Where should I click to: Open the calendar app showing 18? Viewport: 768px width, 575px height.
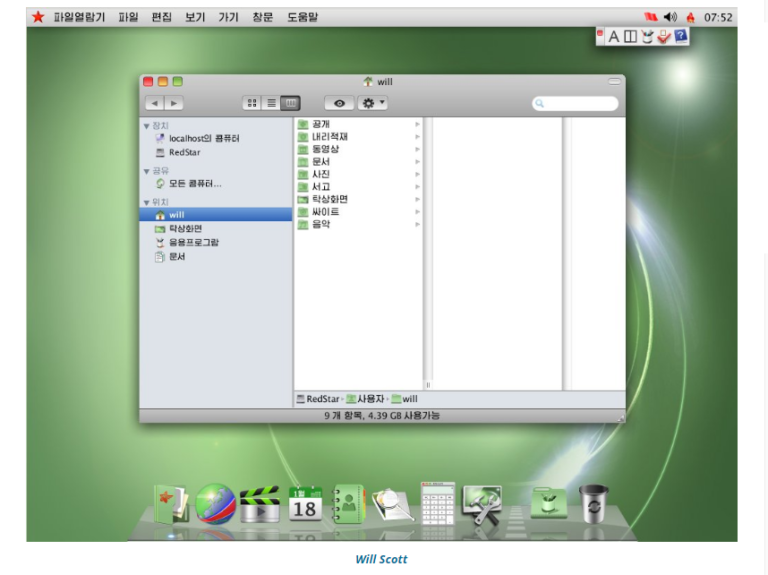[305, 504]
